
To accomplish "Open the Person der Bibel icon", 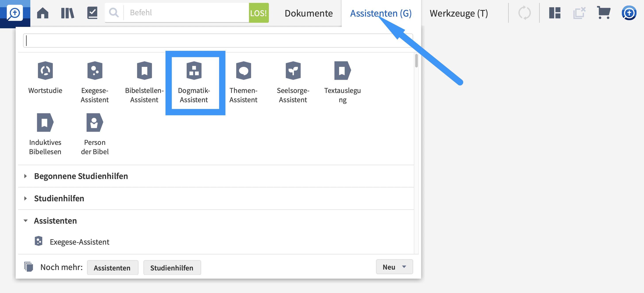I will pos(95,122).
